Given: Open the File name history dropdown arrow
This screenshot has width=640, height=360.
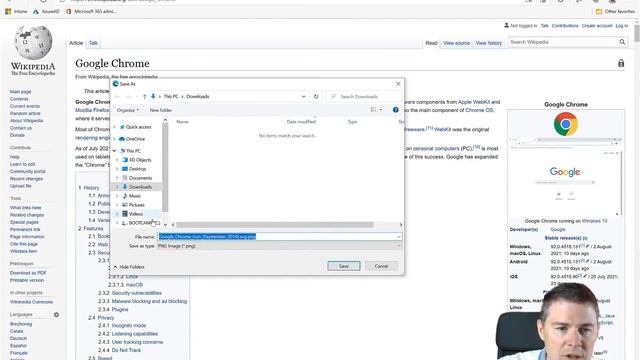Looking at the screenshot, I should [x=399, y=237].
